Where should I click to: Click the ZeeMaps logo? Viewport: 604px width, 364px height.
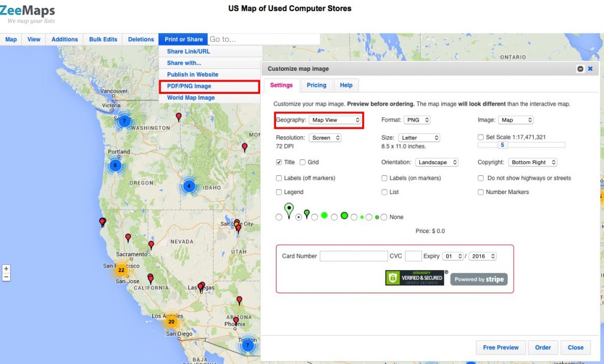28,11
